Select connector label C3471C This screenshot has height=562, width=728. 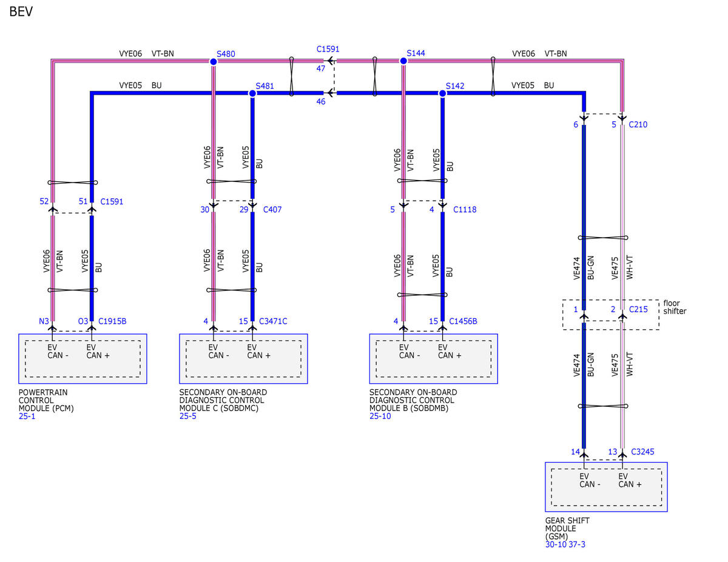(x=273, y=321)
